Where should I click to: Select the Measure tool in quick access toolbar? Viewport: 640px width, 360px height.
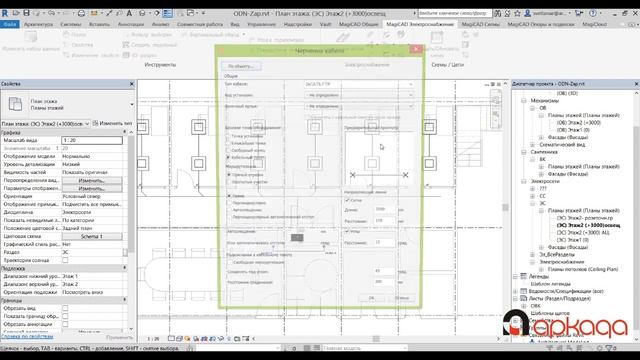pos(94,13)
